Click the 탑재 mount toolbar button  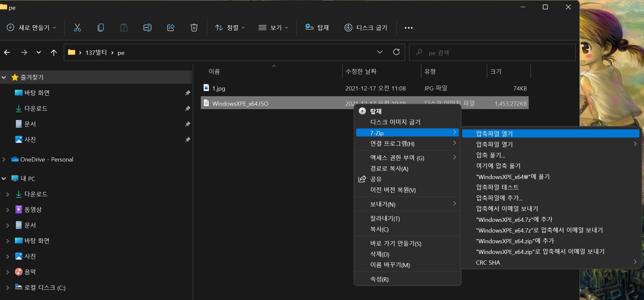click(x=317, y=28)
